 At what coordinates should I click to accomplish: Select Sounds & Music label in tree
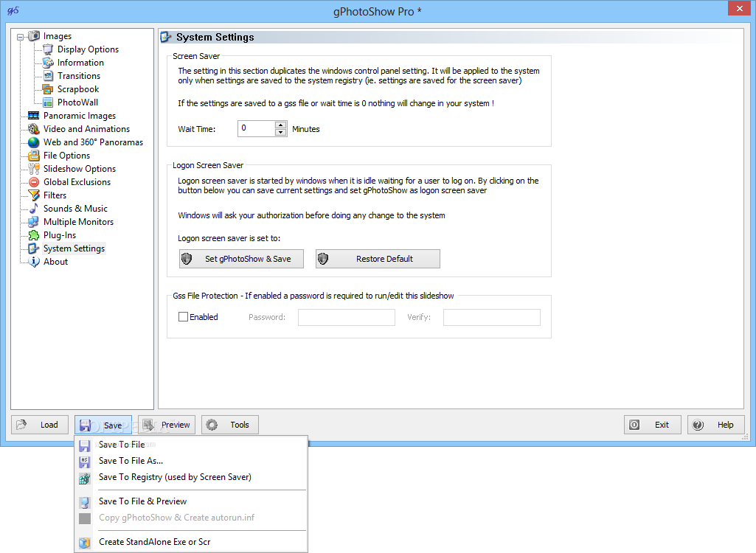click(x=75, y=208)
